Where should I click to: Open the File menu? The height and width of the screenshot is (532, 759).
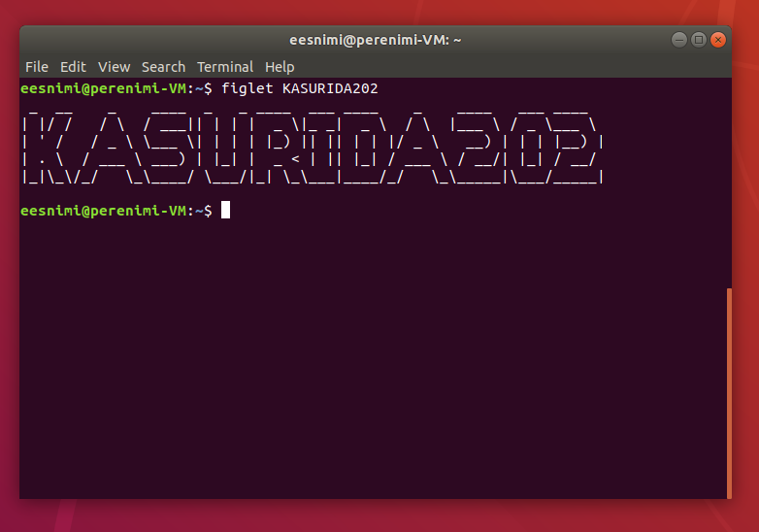[x=37, y=67]
